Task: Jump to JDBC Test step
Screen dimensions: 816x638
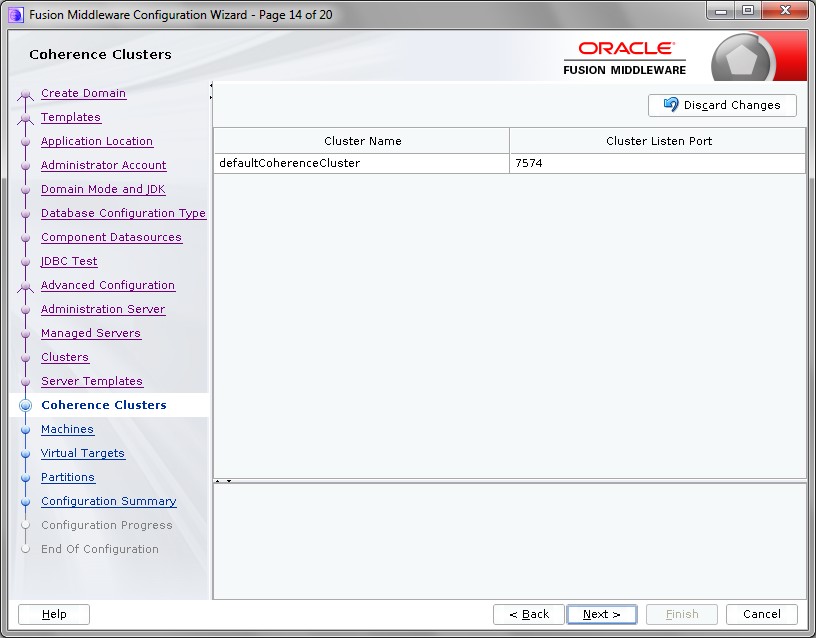Action: 69,261
